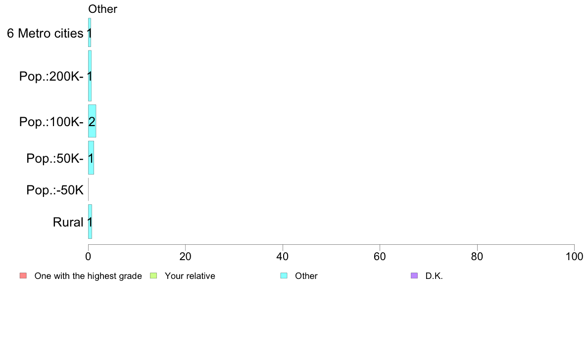Click the 'Other' chart title
Screen dimensions: 588x364
pos(102,9)
